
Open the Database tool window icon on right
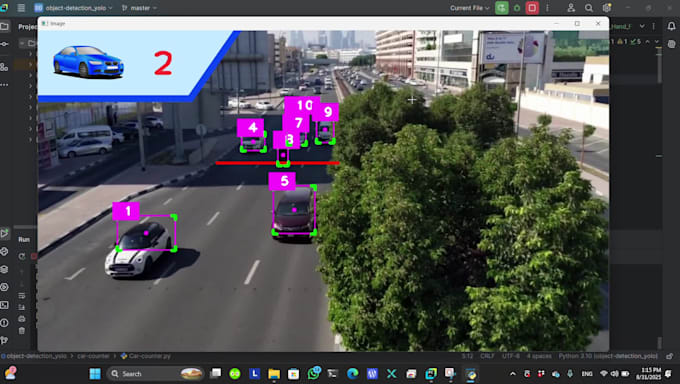pos(671,44)
